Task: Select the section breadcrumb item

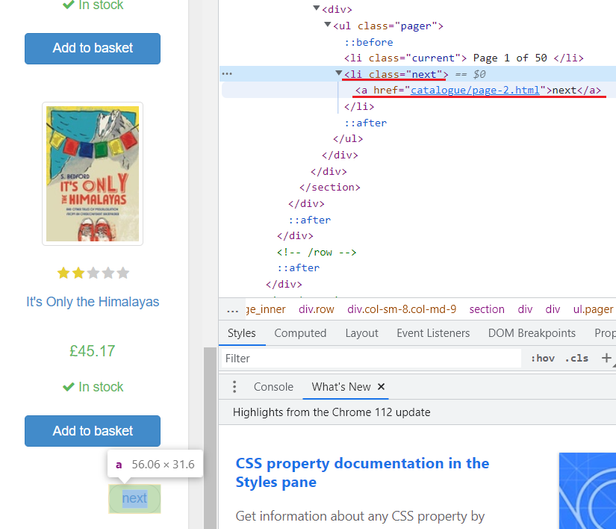Action: click(487, 309)
